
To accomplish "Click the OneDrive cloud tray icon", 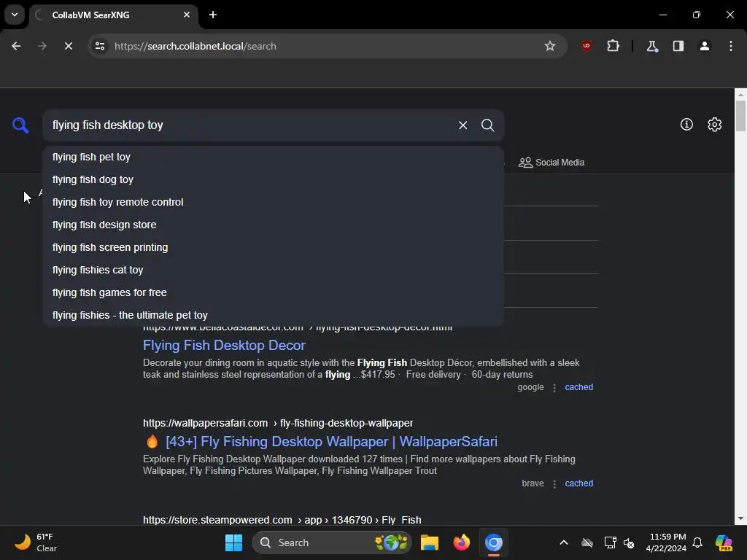I will [587, 542].
